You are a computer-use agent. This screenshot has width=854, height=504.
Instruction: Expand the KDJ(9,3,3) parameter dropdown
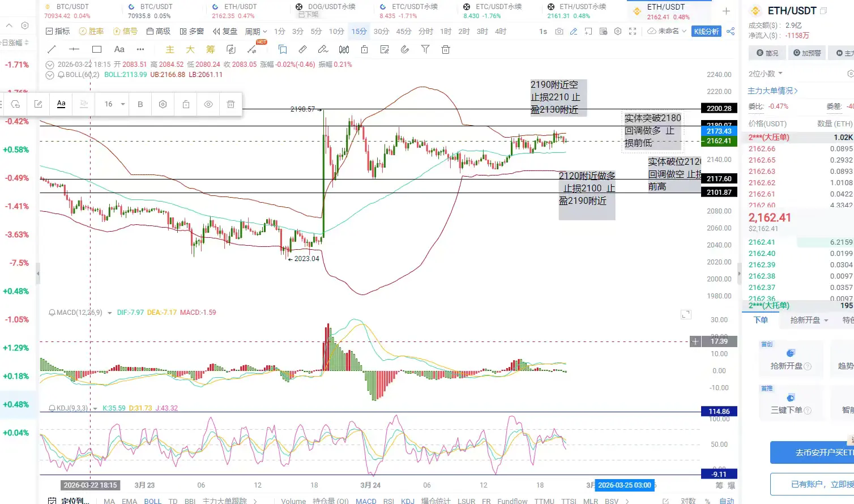(x=95, y=409)
